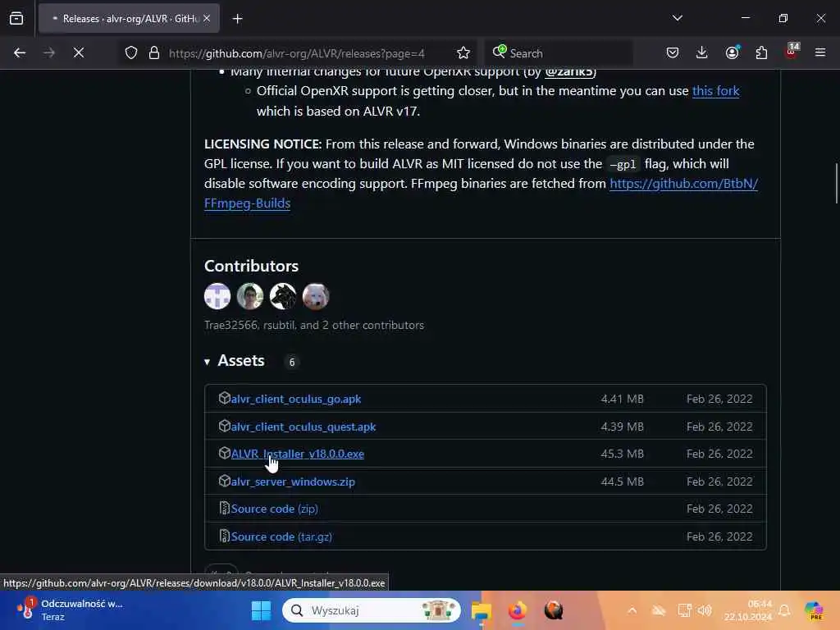This screenshot has height=630, width=840.
Task: Open Firefox hamburger application menu
Action: (x=819, y=52)
